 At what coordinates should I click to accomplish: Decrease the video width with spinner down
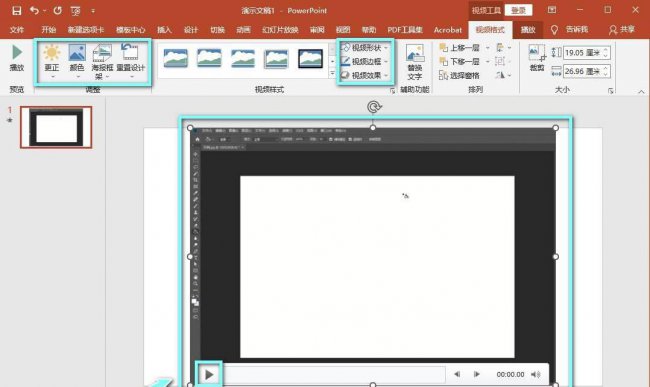pyautogui.click(x=606, y=74)
